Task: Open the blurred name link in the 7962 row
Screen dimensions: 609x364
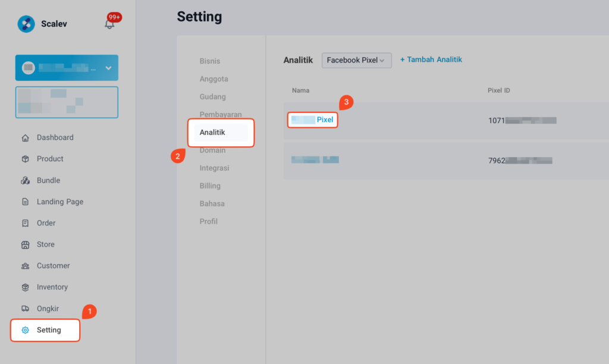Action: [315, 159]
